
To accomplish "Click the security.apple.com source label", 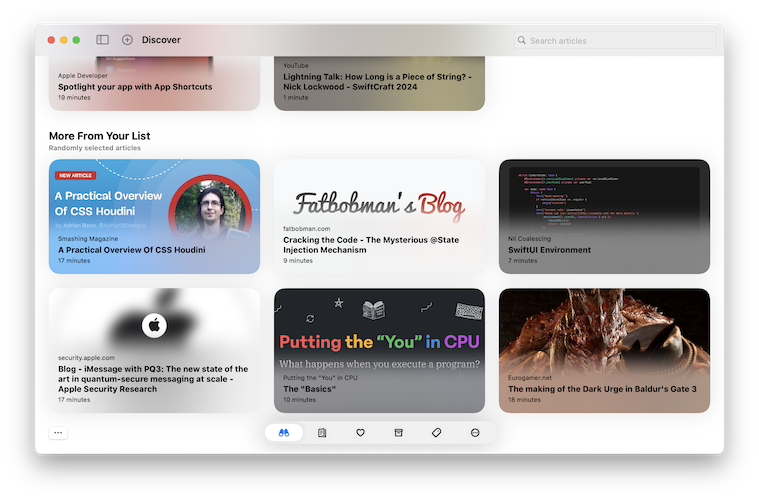I will (87, 358).
